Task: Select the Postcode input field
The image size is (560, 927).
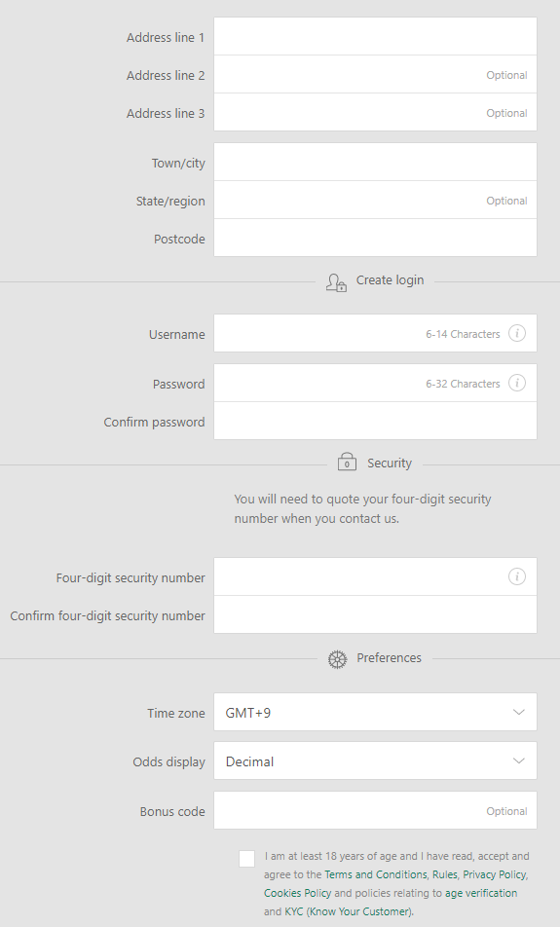Action: [x=375, y=239]
